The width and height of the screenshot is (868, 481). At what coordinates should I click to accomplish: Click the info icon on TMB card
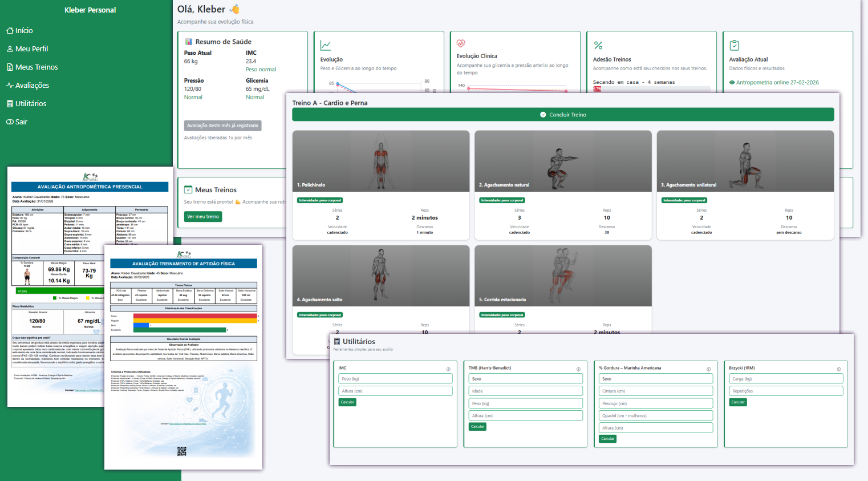[x=578, y=369]
